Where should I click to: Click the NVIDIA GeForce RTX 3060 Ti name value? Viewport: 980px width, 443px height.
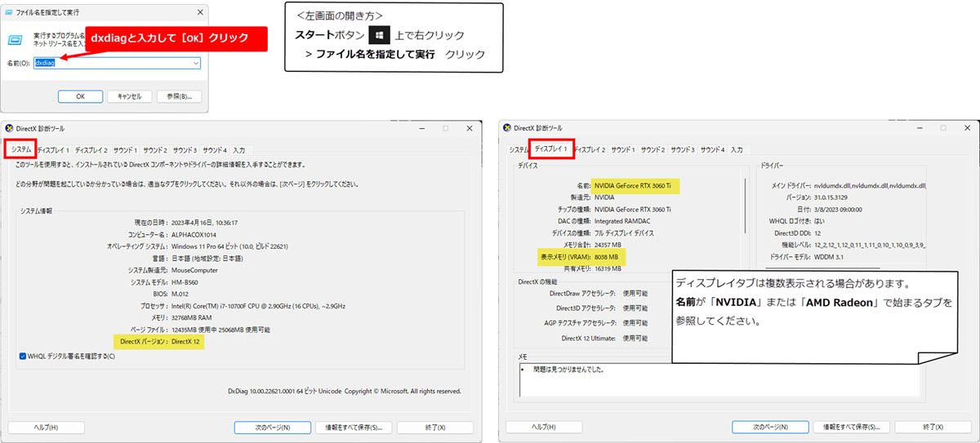pyautogui.click(x=633, y=186)
